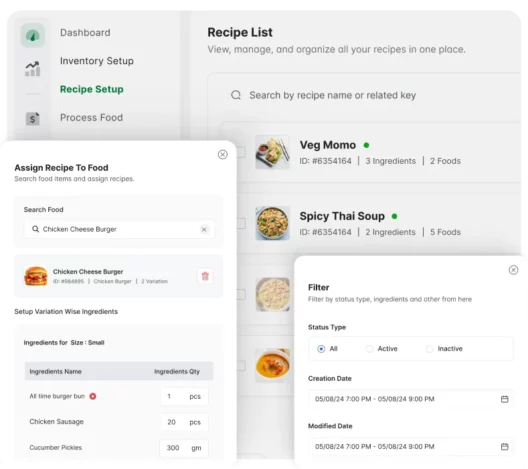This screenshot has height=469, width=528.
Task: Click '3 Ingredients' under Veg Momo
Action: (x=391, y=161)
